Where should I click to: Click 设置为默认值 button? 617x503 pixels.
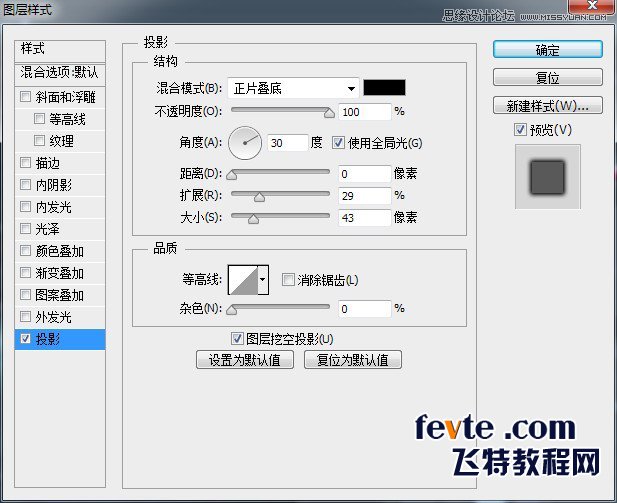(245, 360)
